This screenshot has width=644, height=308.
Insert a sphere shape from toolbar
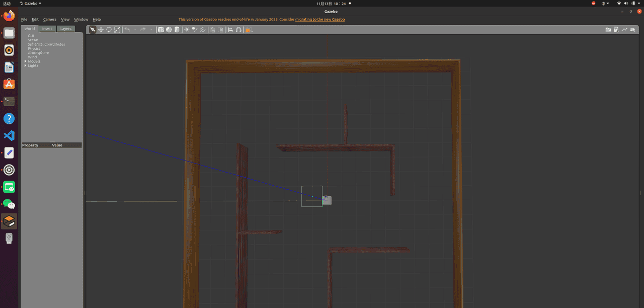(x=169, y=30)
